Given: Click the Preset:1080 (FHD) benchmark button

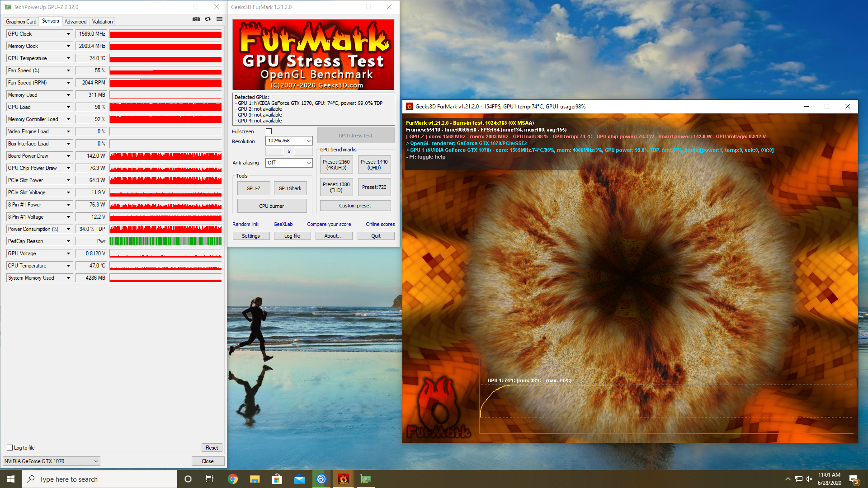Looking at the screenshot, I should [336, 187].
